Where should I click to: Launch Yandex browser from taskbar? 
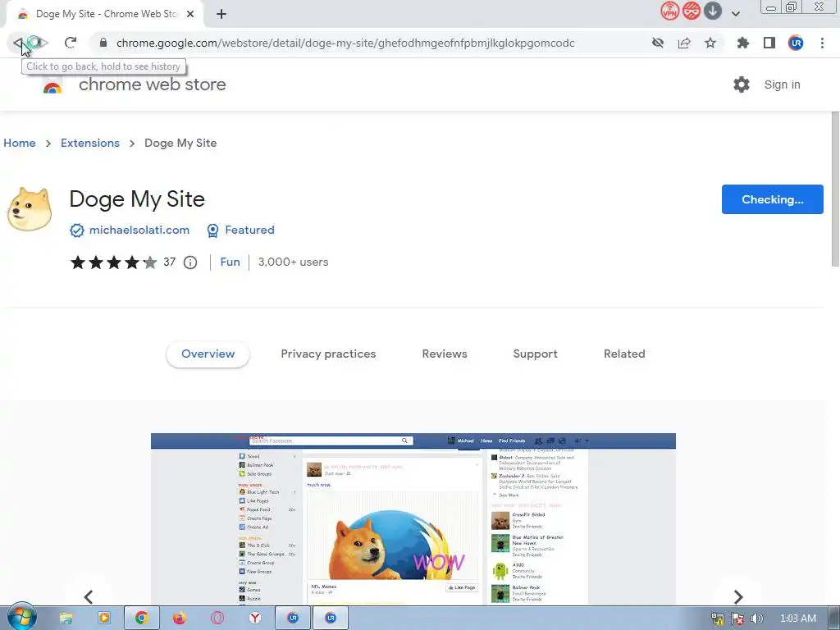pos(256,619)
